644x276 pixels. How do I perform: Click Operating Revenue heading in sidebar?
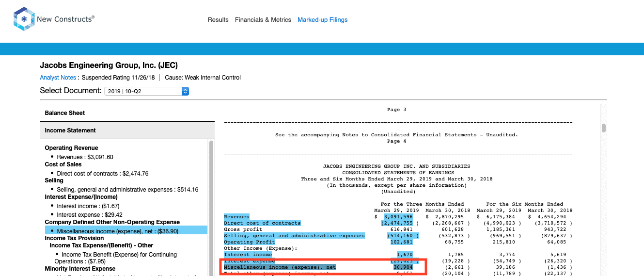point(71,148)
